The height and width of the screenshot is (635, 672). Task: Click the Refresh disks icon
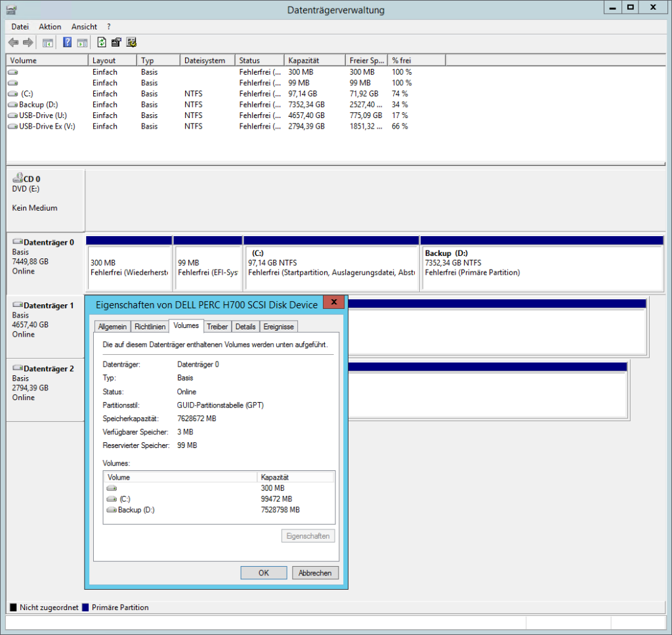point(102,42)
